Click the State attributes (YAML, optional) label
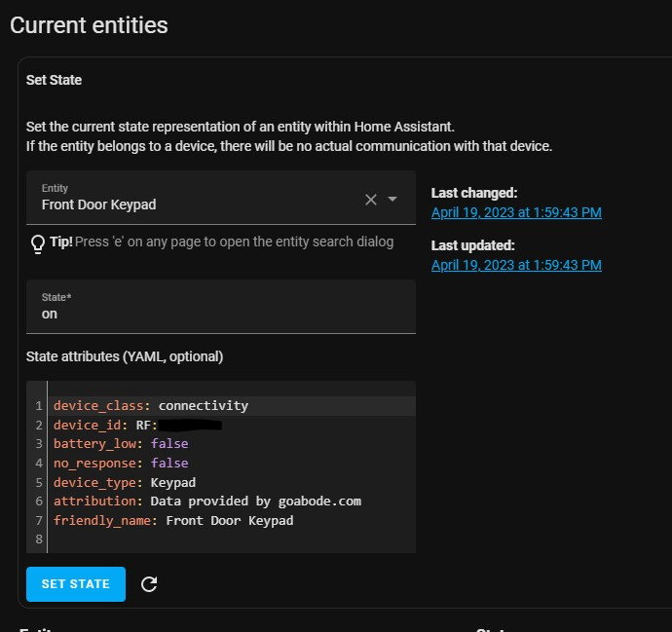This screenshot has height=632, width=672. 125,356
